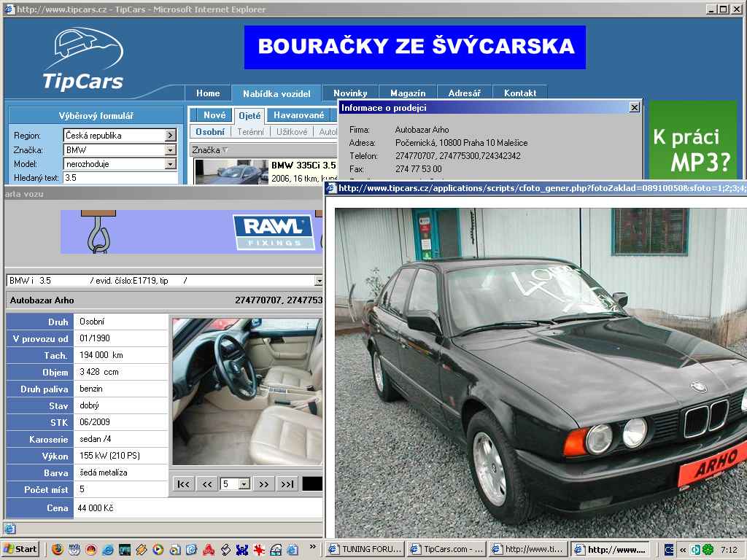Switch to the Nabídka vozidel tab
The height and width of the screenshot is (560, 747).
(x=276, y=94)
